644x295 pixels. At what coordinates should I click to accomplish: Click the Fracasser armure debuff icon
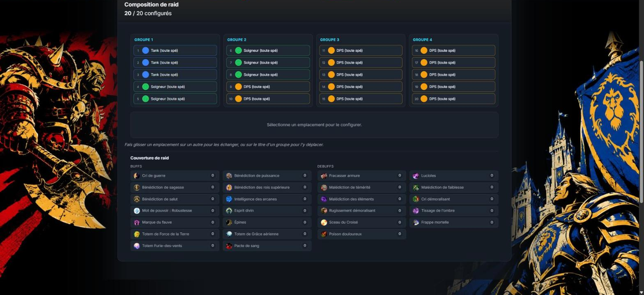(x=324, y=175)
